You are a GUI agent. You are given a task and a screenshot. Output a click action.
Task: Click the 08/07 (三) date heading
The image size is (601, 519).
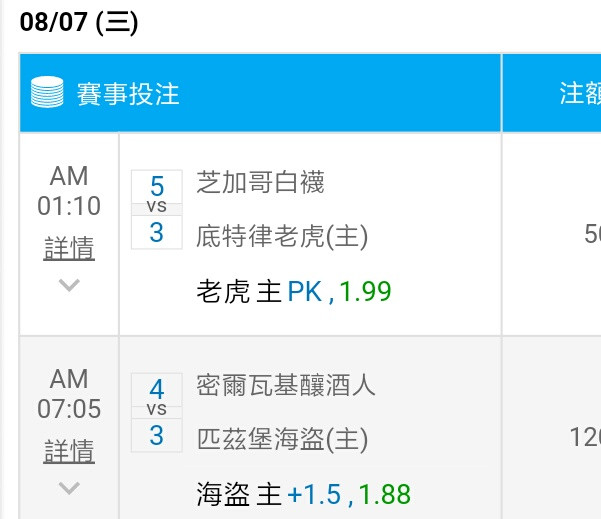[x=79, y=22]
